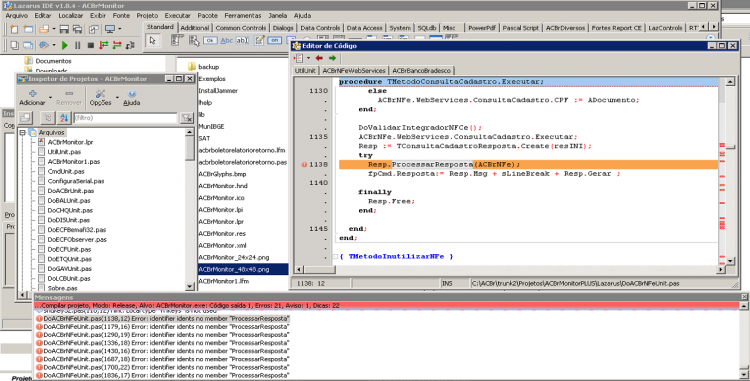Select ACBrMonitor.lpr in the project tree
The image size is (750, 381).
click(x=70, y=142)
